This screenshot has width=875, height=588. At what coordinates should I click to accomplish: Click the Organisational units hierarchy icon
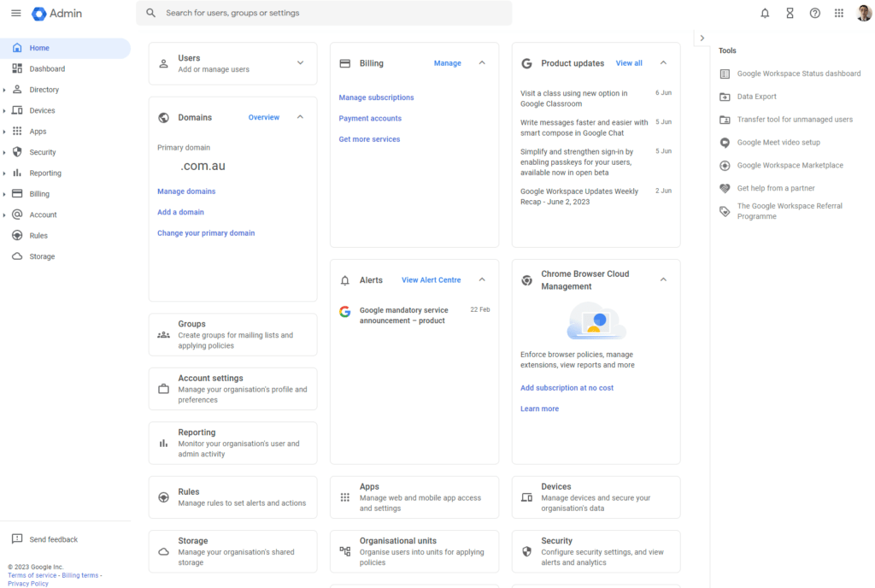[x=345, y=551]
